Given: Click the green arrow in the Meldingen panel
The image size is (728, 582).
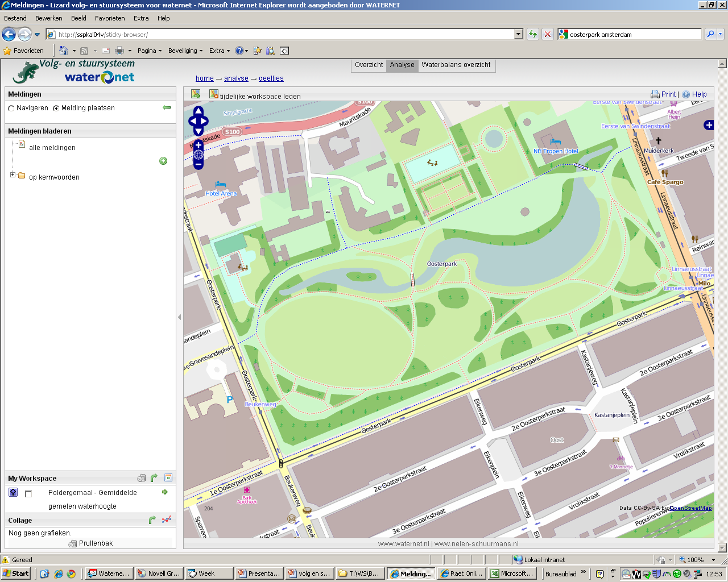Looking at the screenshot, I should point(167,107).
